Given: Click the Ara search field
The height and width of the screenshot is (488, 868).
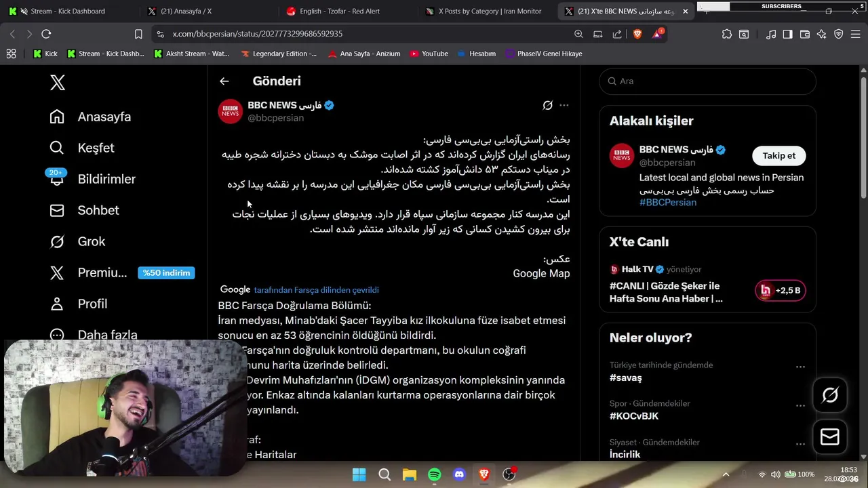Looking at the screenshot, I should click(x=707, y=81).
